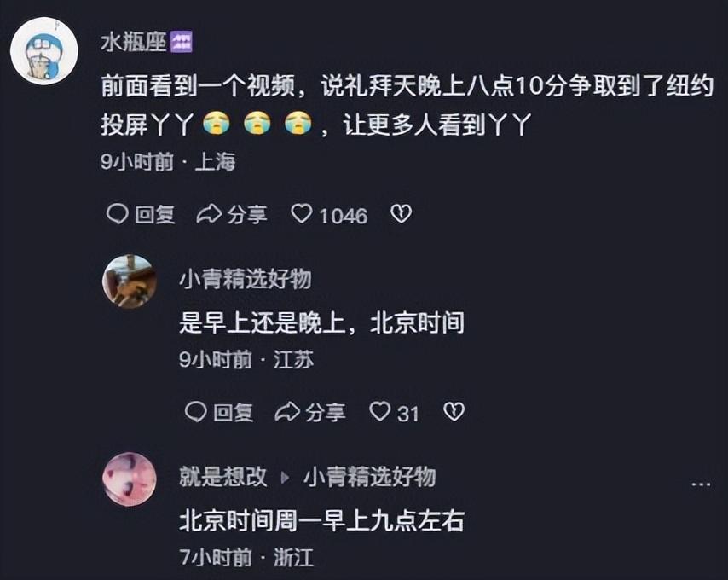This screenshot has width=728, height=580.
Task: Click the username 就是想改
Action: (x=223, y=477)
